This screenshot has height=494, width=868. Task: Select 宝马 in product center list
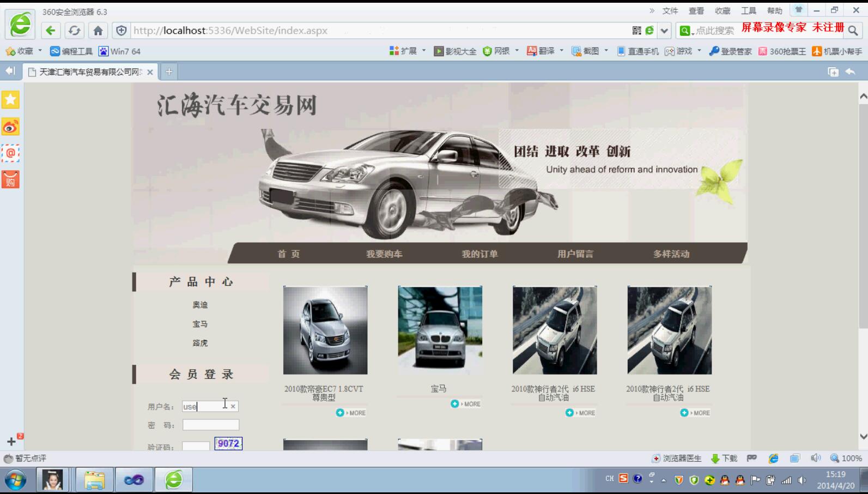click(x=200, y=324)
